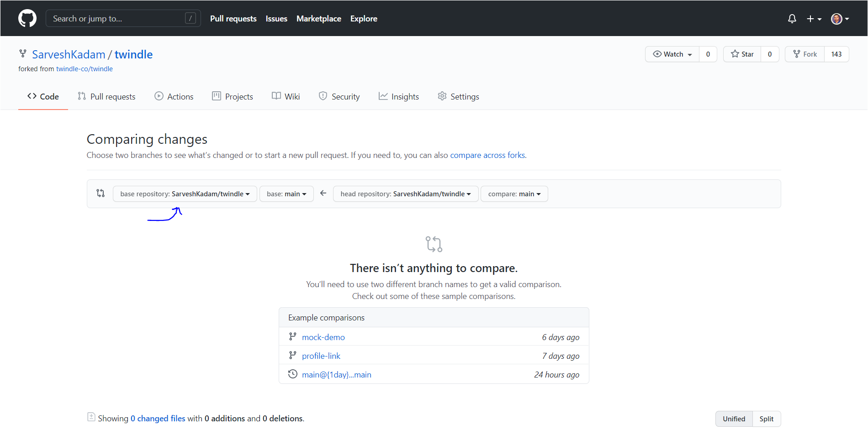Open Issues in top navigation bar
868x430 pixels.
[276, 19]
